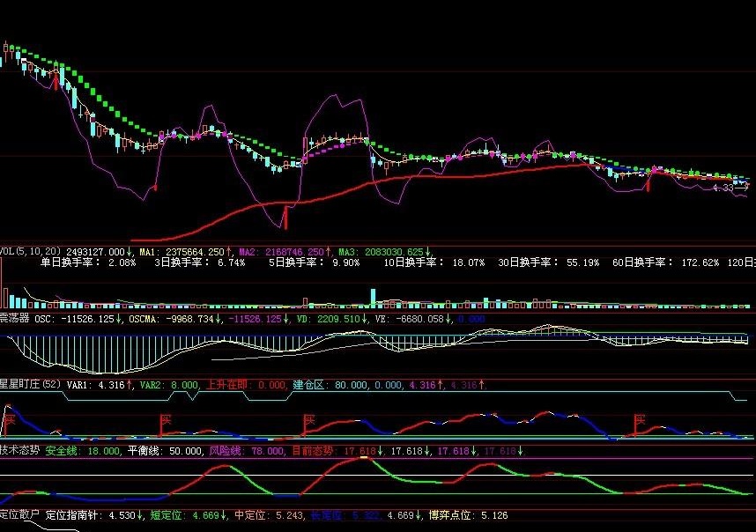Click the 博弈点位: 5.126 reading
Viewport: 756px width, 532px height.
tap(468, 515)
